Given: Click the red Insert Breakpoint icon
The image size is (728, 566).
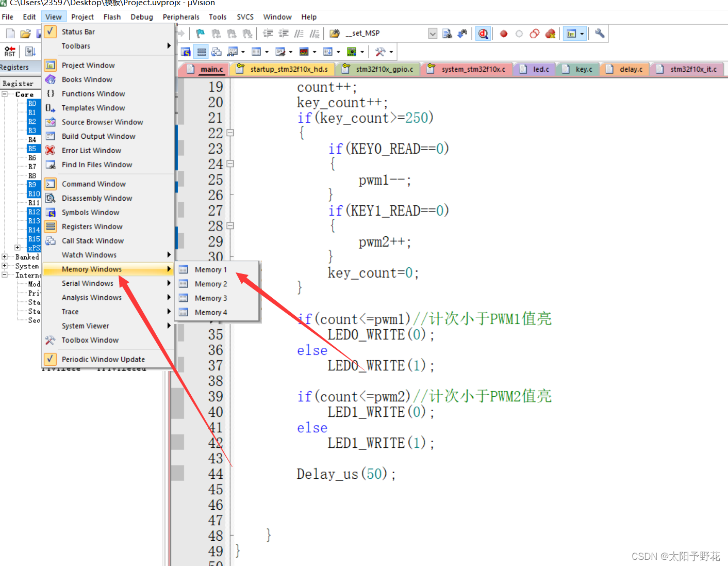Looking at the screenshot, I should point(504,34).
